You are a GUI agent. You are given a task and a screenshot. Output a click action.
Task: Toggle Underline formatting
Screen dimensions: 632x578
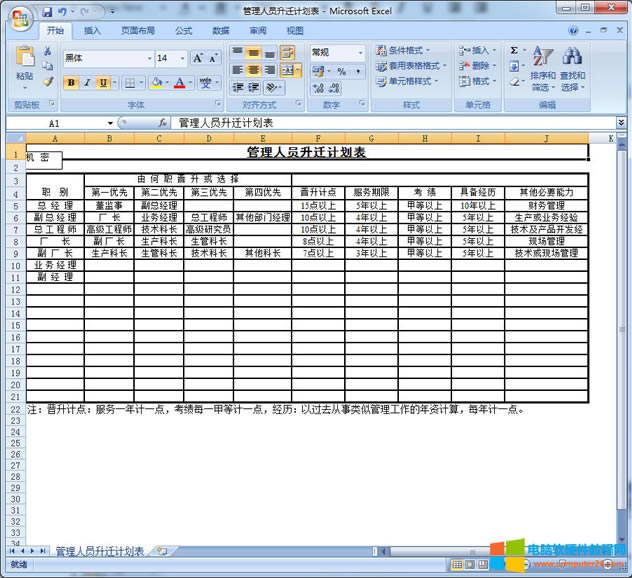click(x=103, y=83)
